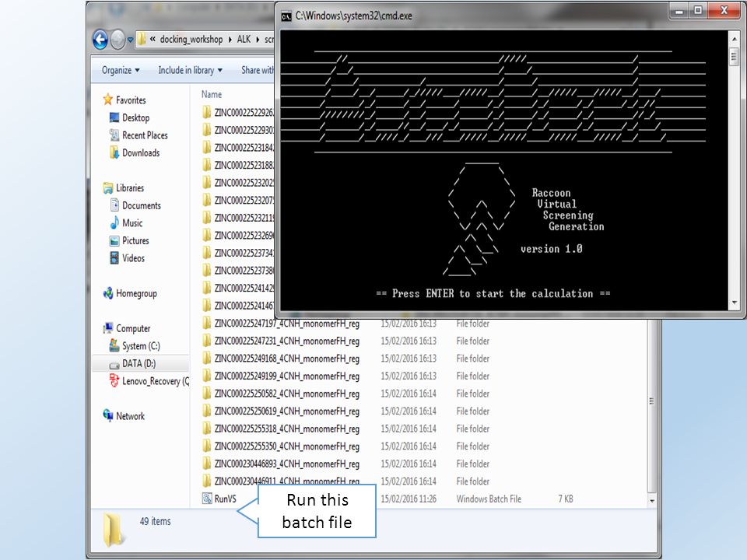This screenshot has width=747, height=560.
Task: Click the Homegroup globe icon
Action: pos(108,293)
